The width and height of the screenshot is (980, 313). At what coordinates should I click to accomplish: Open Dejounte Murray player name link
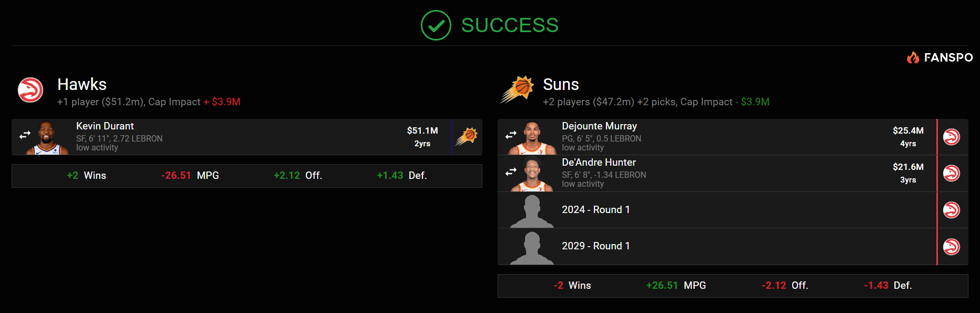[599, 126]
